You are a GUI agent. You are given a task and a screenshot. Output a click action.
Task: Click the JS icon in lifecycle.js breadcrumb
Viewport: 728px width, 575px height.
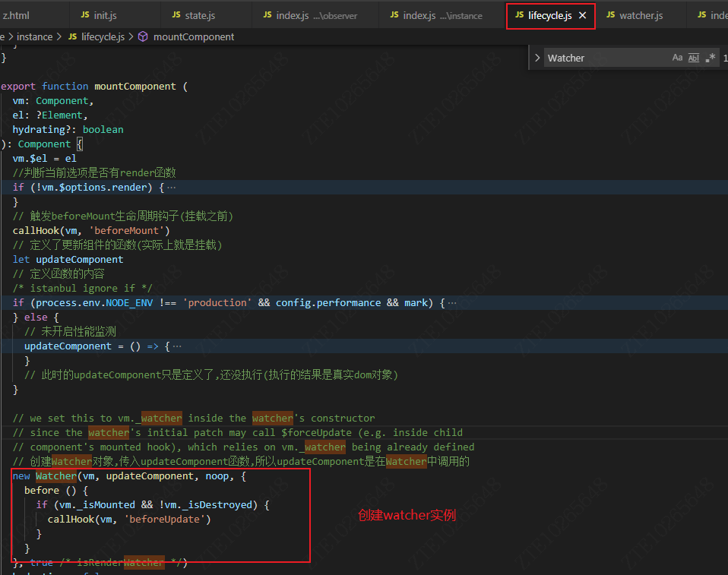[72, 36]
